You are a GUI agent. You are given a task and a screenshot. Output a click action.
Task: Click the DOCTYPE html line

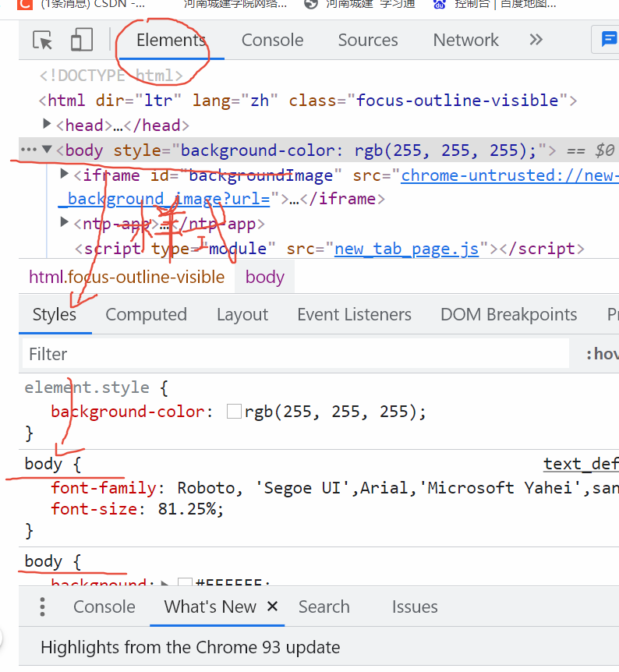pos(111,76)
